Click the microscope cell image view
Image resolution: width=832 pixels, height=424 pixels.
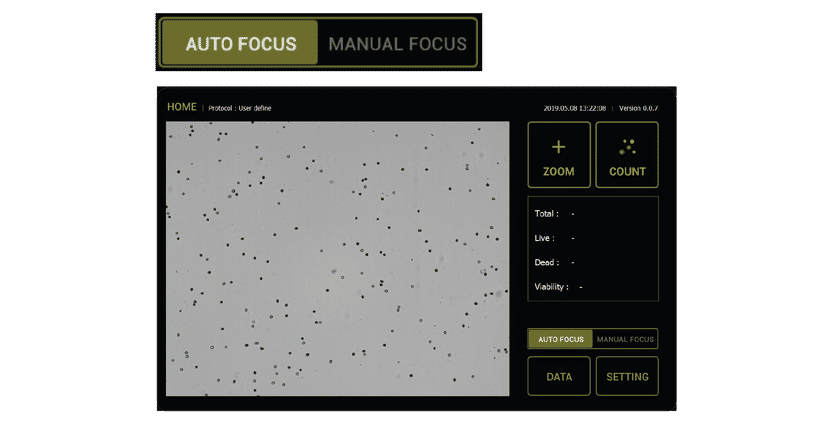point(337,258)
